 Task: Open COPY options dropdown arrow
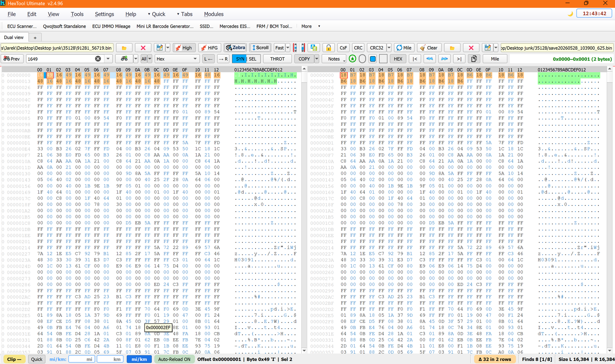[x=317, y=59]
